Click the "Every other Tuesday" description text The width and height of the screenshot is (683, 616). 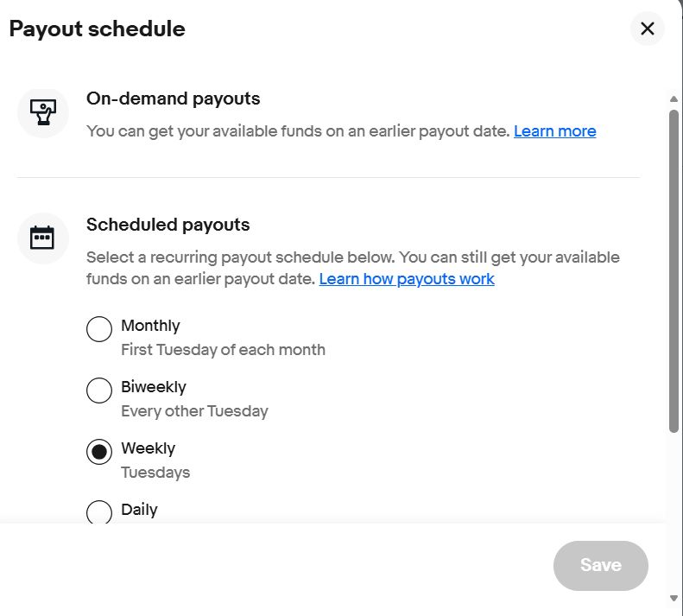[x=194, y=411]
